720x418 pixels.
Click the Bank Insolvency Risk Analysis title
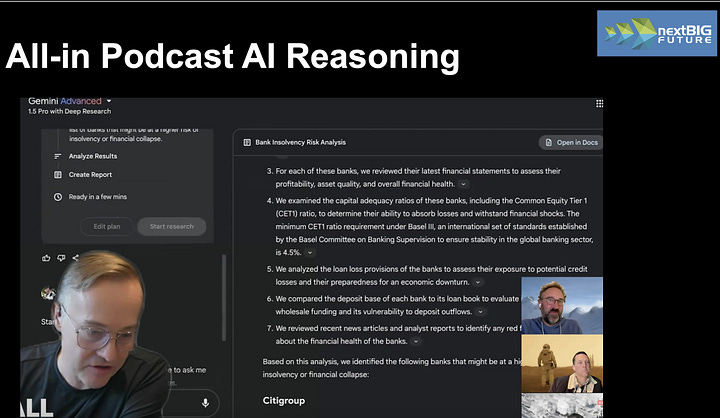[x=300, y=142]
